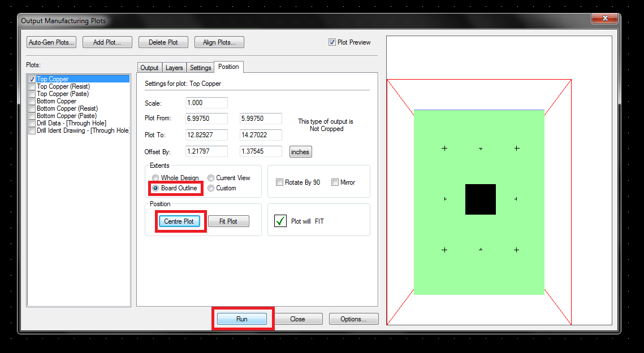Click the Auto-Gen Plots button
The height and width of the screenshot is (353, 644).
click(x=51, y=42)
